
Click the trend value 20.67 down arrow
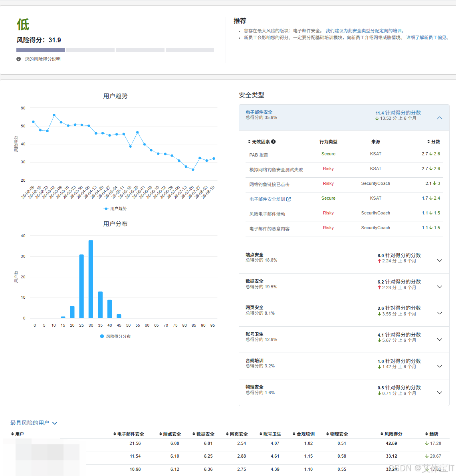coord(427,456)
